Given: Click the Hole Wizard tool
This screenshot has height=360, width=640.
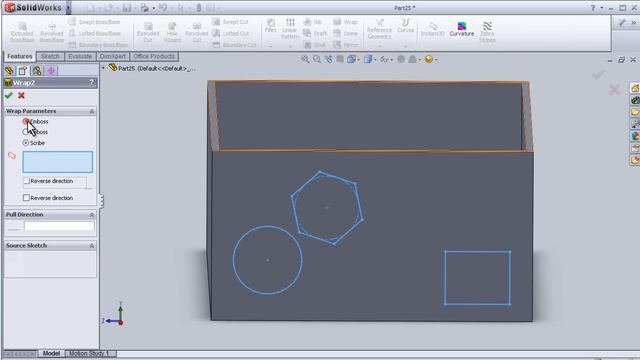Looking at the screenshot, I should click(x=172, y=32).
